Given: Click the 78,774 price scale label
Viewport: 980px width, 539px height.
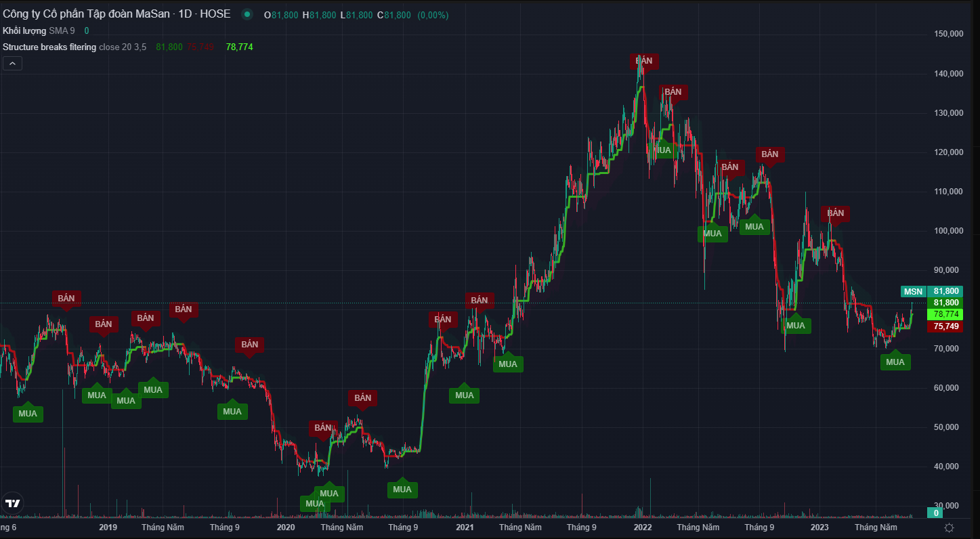Looking at the screenshot, I should coord(945,314).
